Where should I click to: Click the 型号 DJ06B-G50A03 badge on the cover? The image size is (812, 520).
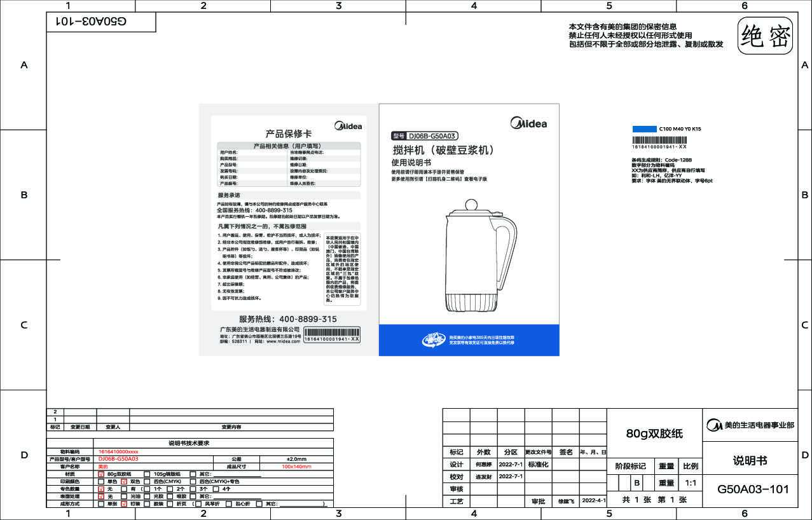click(425, 135)
